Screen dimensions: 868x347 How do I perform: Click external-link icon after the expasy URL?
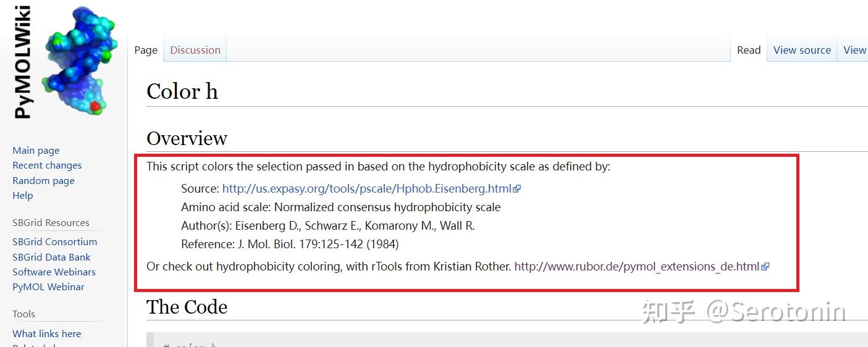pos(517,189)
